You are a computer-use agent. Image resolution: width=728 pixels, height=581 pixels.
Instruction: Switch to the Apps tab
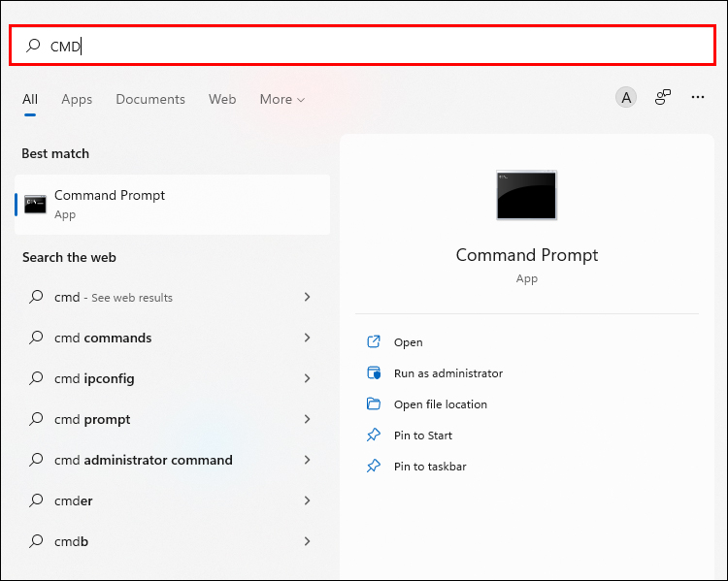pyautogui.click(x=77, y=99)
